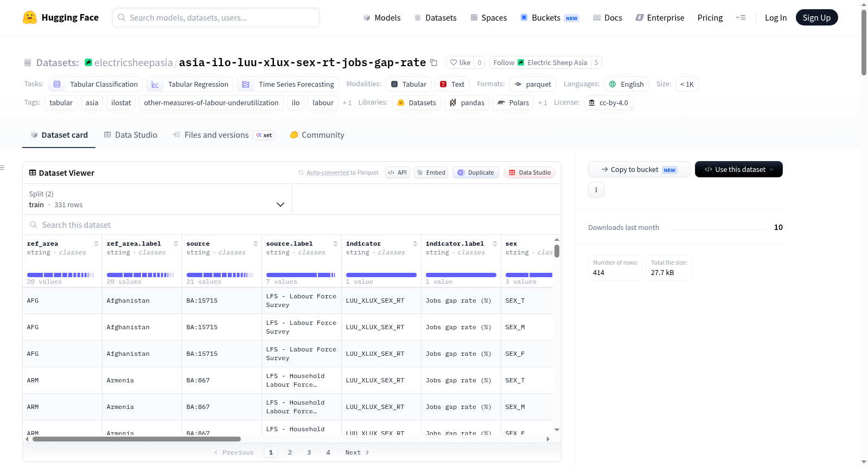868x467 pixels.
Task: Sort the indicator.label column
Action: [x=495, y=244]
